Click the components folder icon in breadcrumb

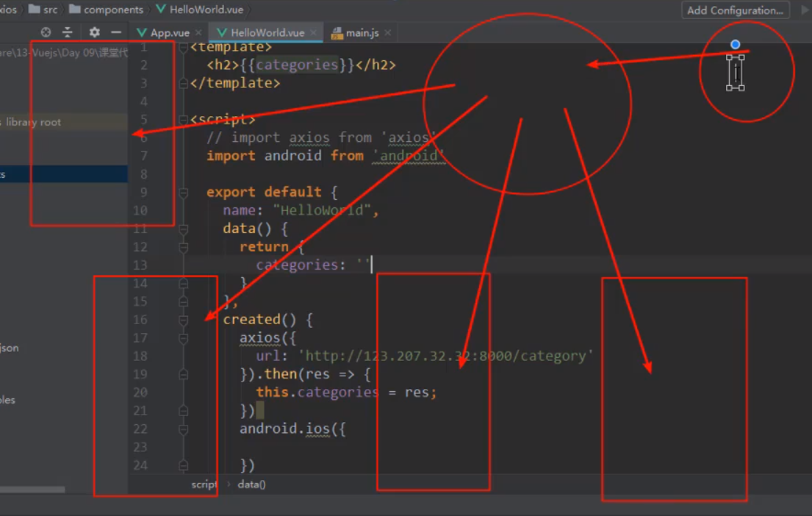[x=74, y=10]
